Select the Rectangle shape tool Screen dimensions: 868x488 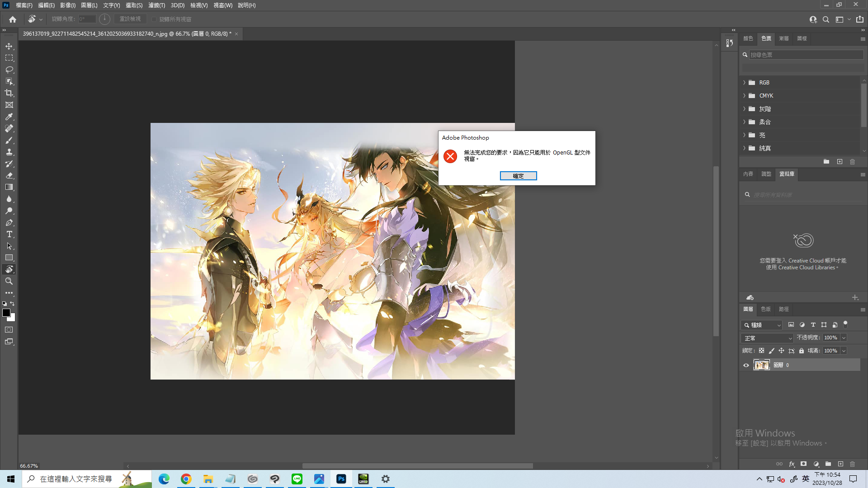pos(9,258)
